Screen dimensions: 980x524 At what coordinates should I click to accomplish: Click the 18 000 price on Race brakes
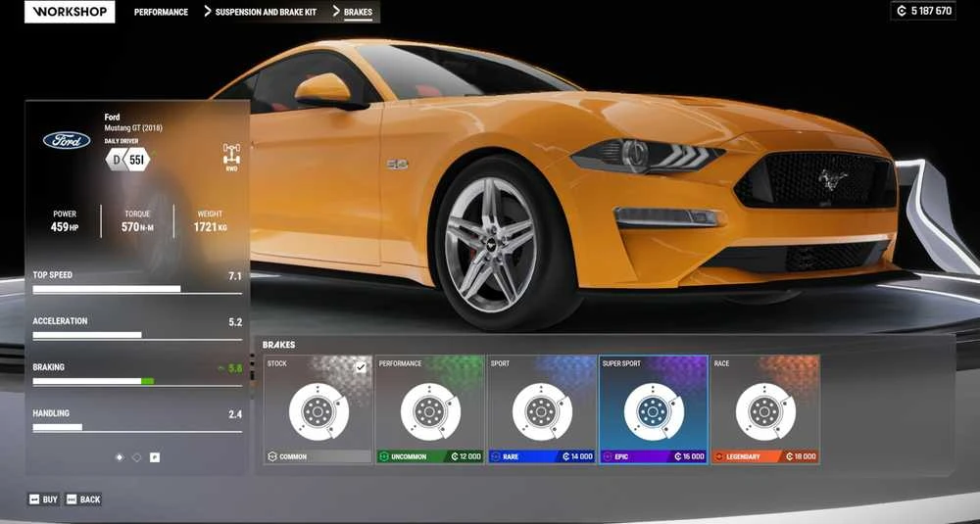pyautogui.click(x=802, y=456)
